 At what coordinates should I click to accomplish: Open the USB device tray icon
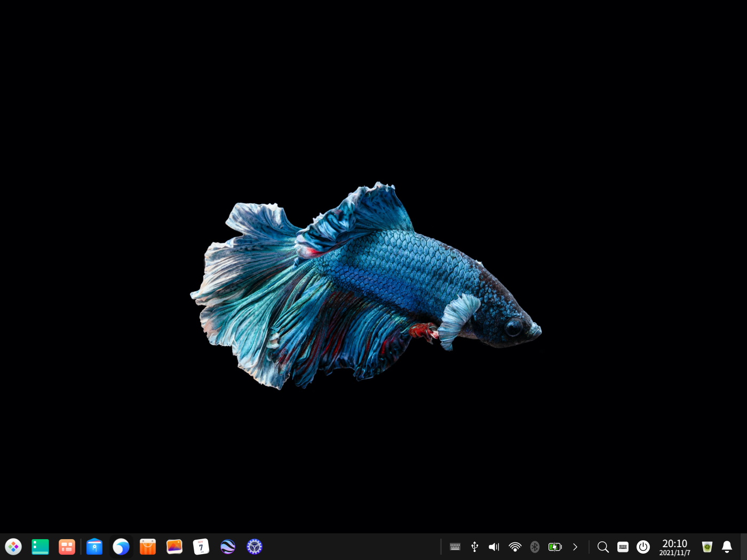pos(475,547)
